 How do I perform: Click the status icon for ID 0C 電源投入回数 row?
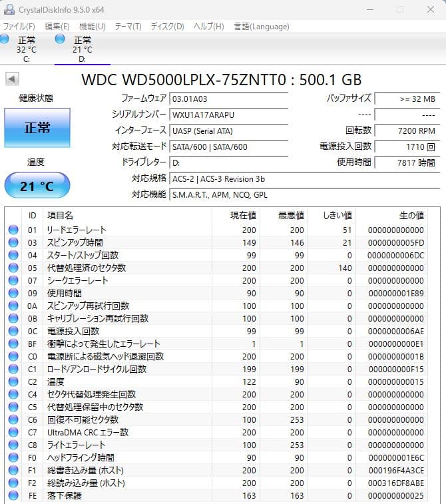(x=13, y=331)
